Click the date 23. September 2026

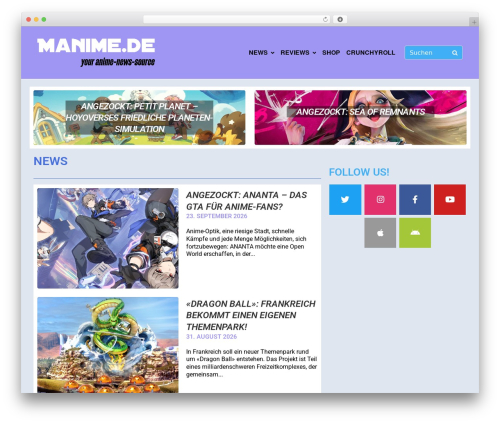coord(217,216)
